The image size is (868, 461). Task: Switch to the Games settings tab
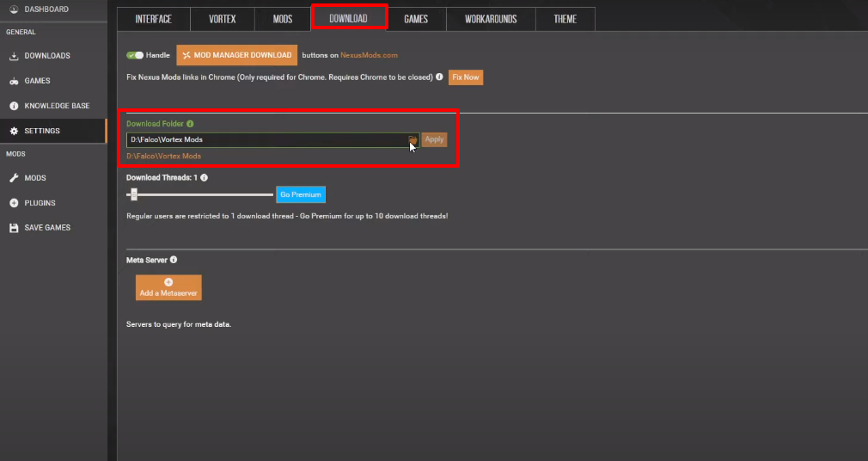[416, 19]
